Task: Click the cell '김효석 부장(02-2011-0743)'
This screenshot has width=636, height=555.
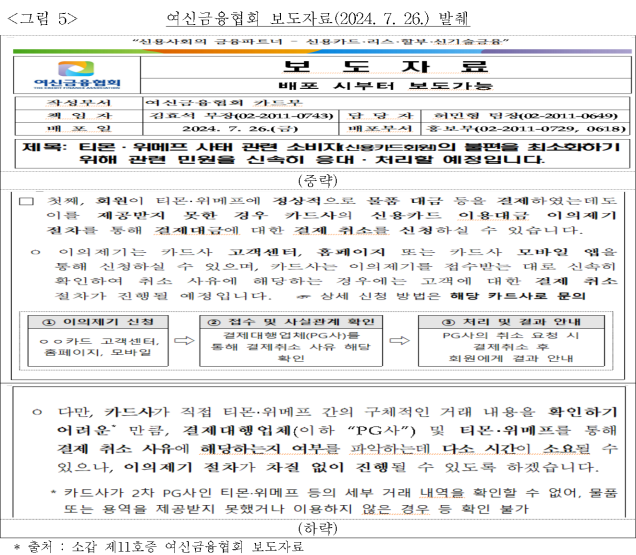Action: pos(241,116)
